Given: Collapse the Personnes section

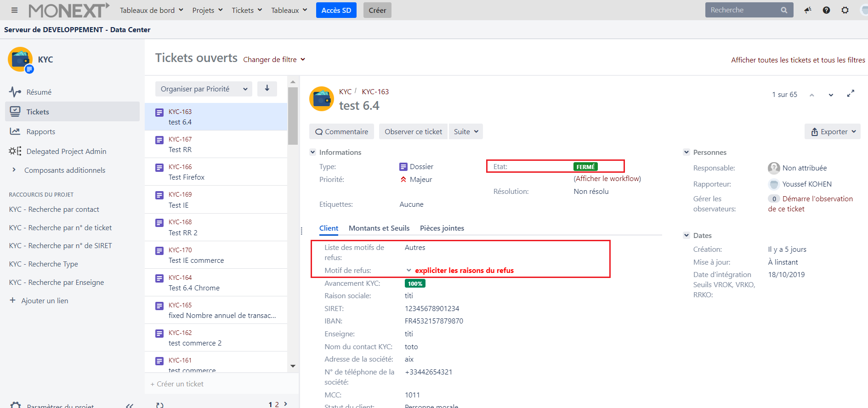Looking at the screenshot, I should pyautogui.click(x=686, y=152).
